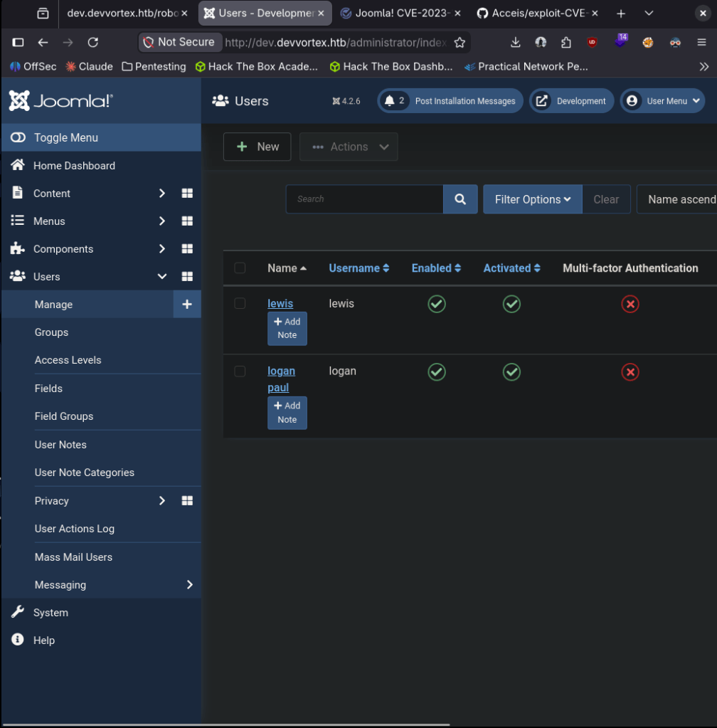Click the Joomla logo
Viewport: 717px width, 728px height.
[60, 101]
